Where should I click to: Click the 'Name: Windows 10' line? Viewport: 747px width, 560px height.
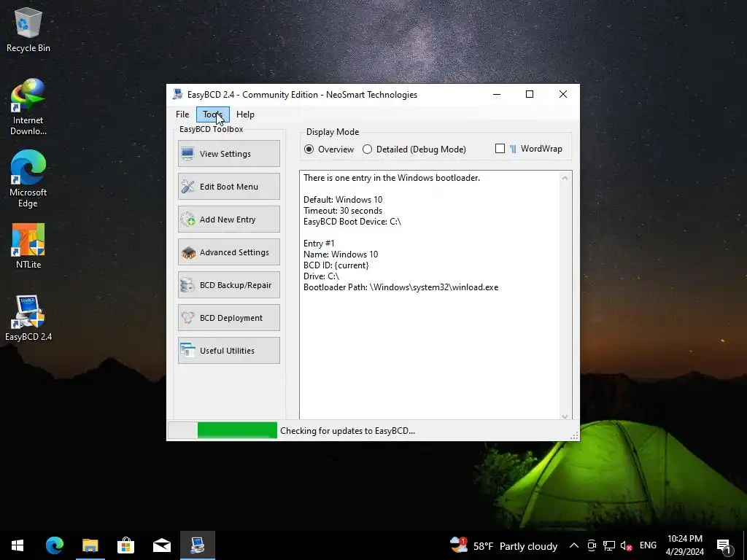pos(341,254)
